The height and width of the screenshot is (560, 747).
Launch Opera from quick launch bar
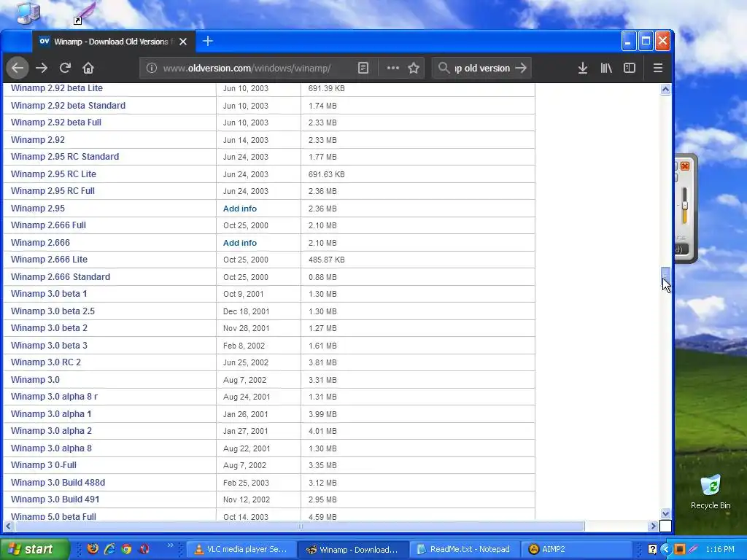pyautogui.click(x=144, y=549)
